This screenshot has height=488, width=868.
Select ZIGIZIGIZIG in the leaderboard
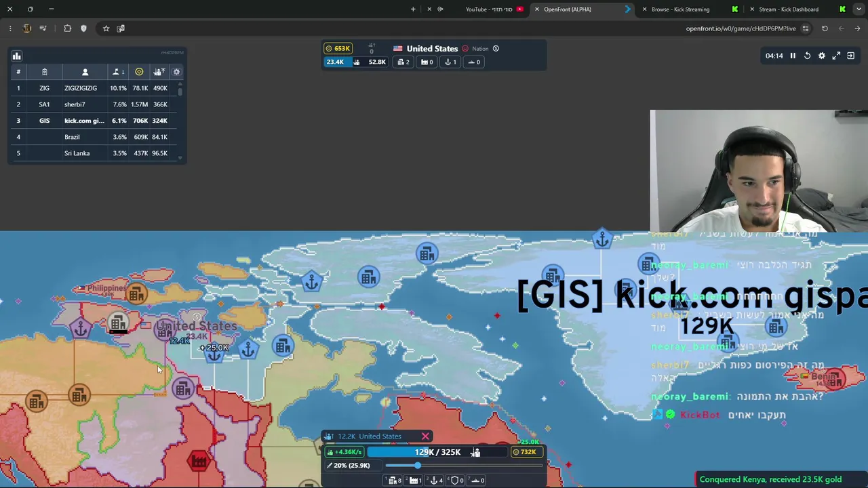94,88
